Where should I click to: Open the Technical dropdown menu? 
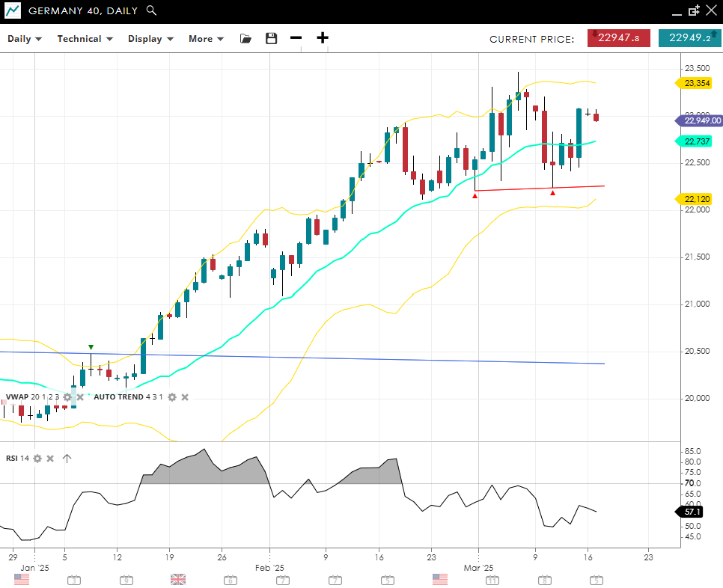tap(85, 39)
